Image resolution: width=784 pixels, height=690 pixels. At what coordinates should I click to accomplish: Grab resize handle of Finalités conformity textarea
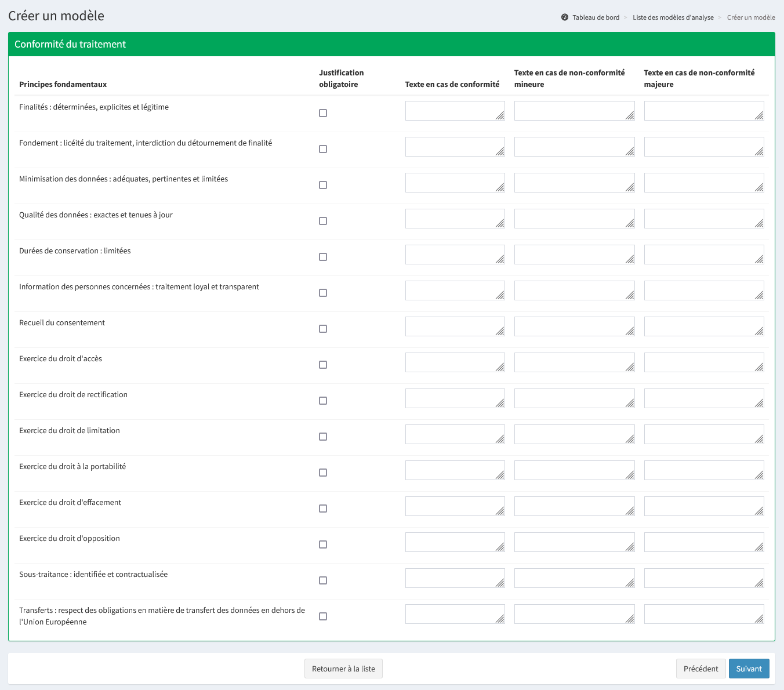point(500,116)
